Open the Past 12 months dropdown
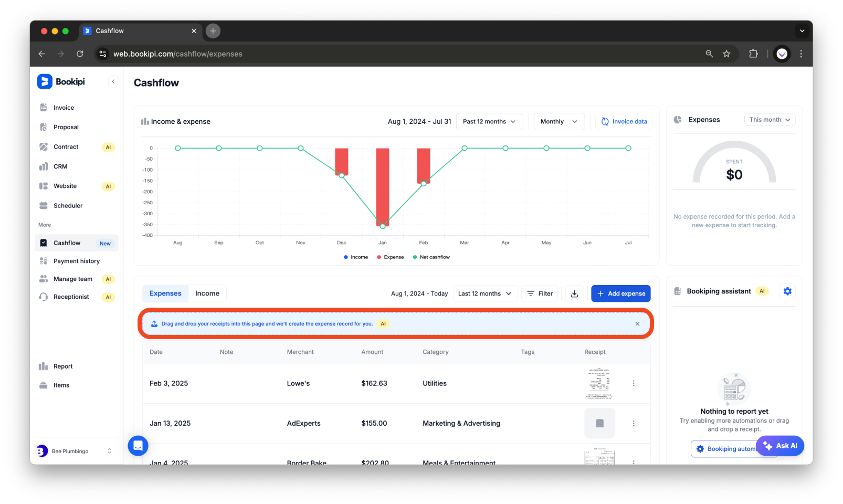 point(489,121)
